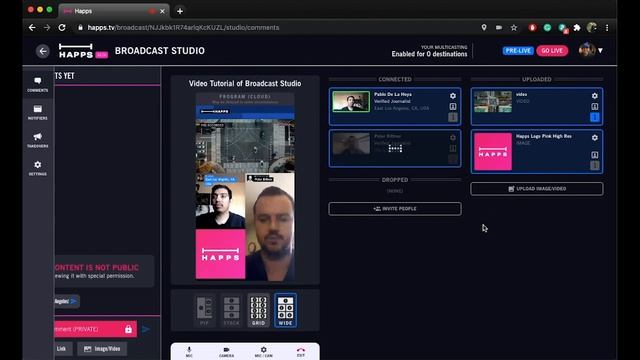Image resolution: width=640 pixels, height=360 pixels.
Task: Open settings gear on Pablo De La Hoya card
Action: [453, 96]
